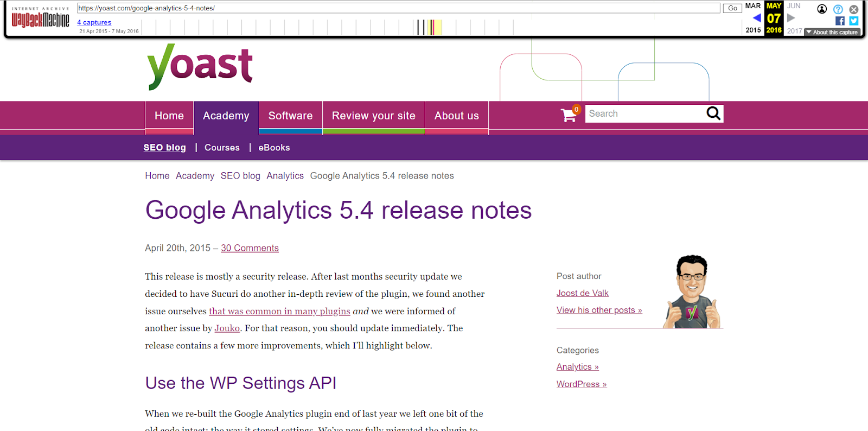868x431 pixels.
Task: Click Joost de Valk avatar image
Action: pyautogui.click(x=693, y=291)
